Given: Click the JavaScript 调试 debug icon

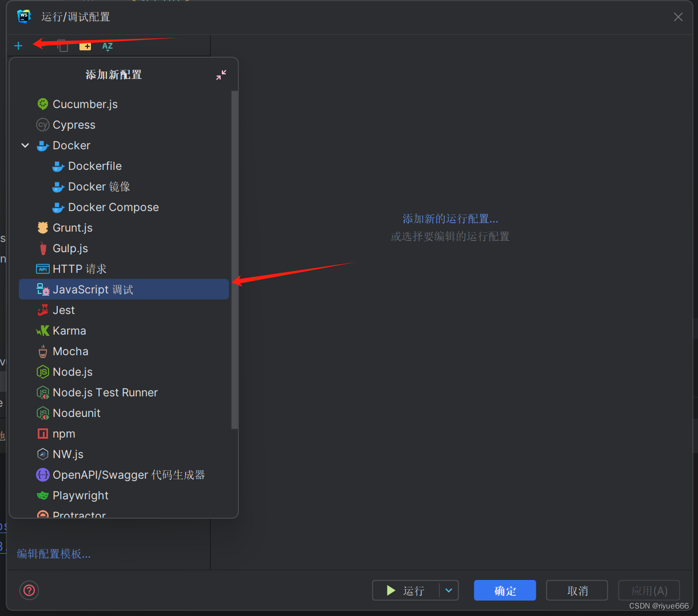Looking at the screenshot, I should click(43, 289).
